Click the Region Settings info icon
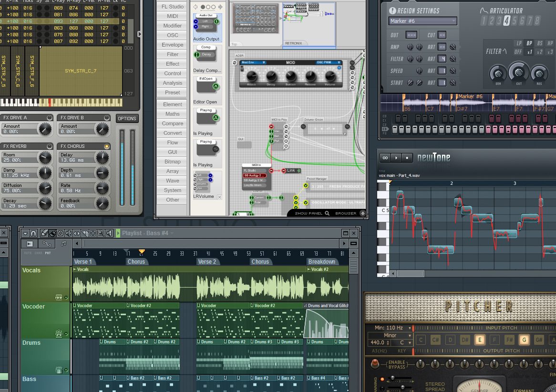The width and height of the screenshot is (556, 392). [392, 11]
